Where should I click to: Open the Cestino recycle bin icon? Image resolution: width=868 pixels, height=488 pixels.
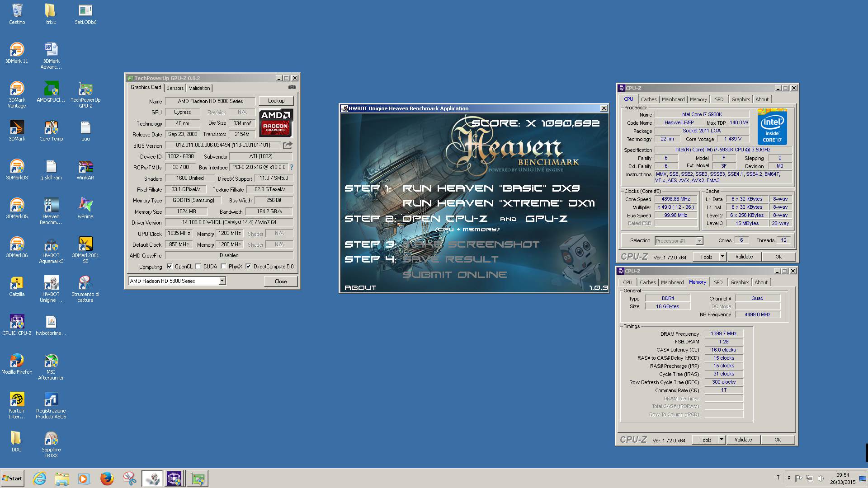17,14
